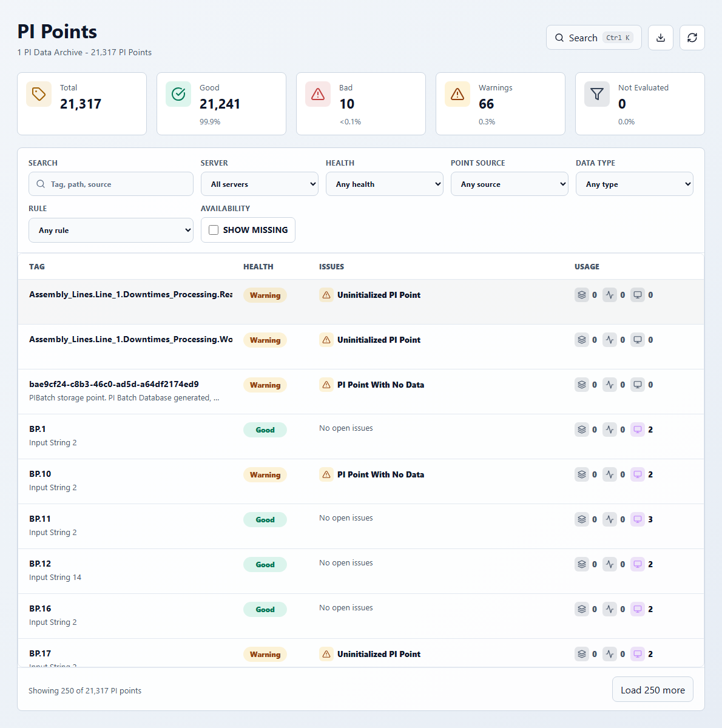
Task: Open the Any rule dropdown
Action: 111,230
